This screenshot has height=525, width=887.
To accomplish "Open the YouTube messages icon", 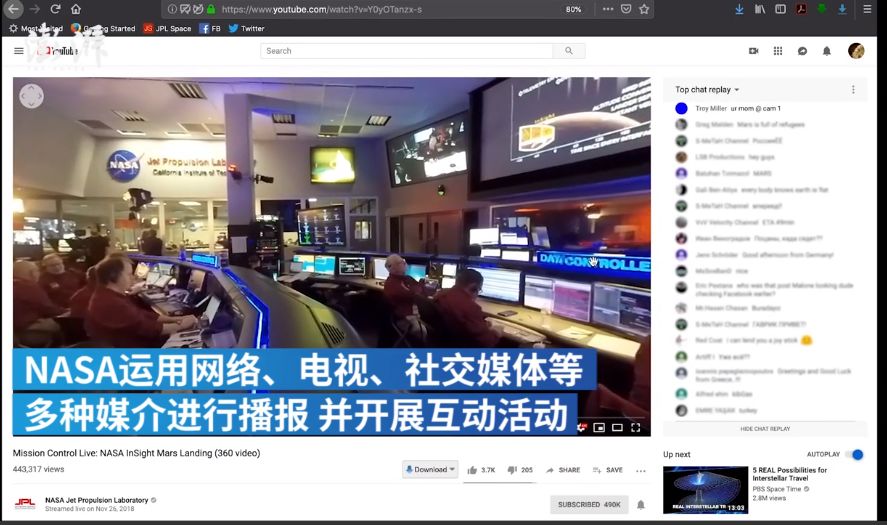I will [802, 51].
